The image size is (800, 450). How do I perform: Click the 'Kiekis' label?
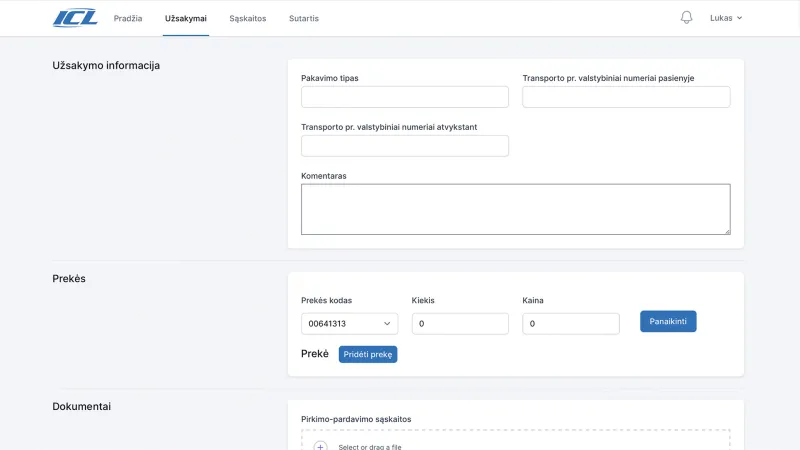[x=423, y=301]
